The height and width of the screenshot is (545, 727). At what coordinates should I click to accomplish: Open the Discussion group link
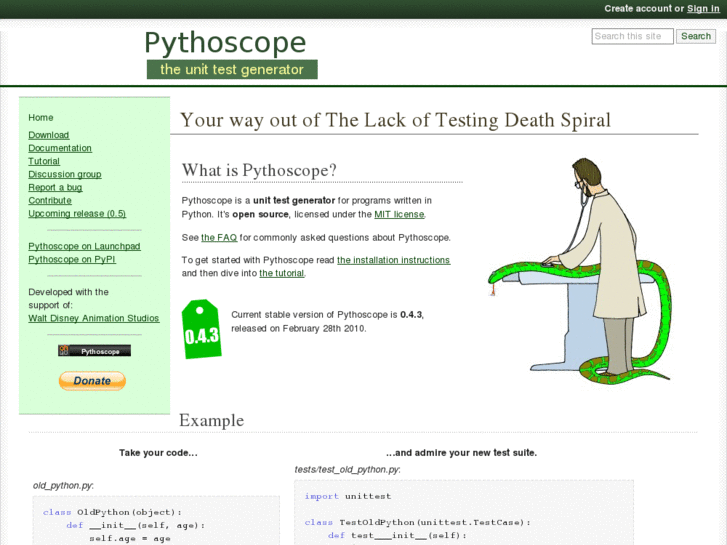point(65,174)
